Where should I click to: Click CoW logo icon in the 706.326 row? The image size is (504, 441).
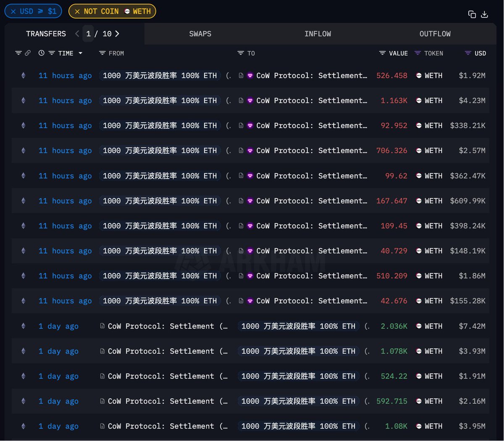(x=250, y=151)
